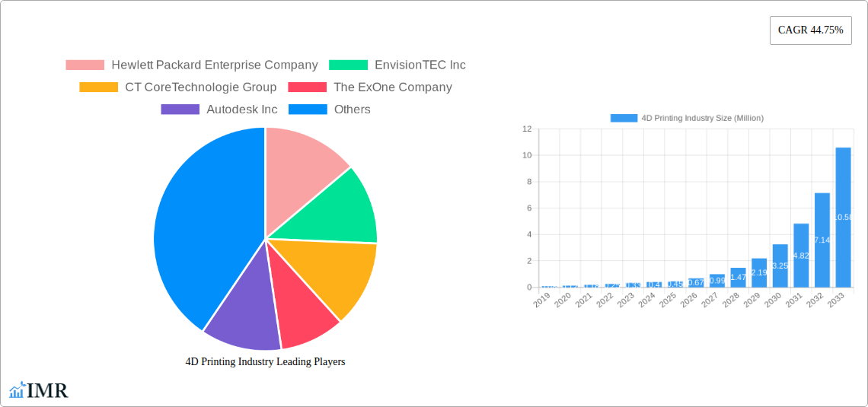Toggle the EnvisionTEC Inc legend label

[420, 65]
